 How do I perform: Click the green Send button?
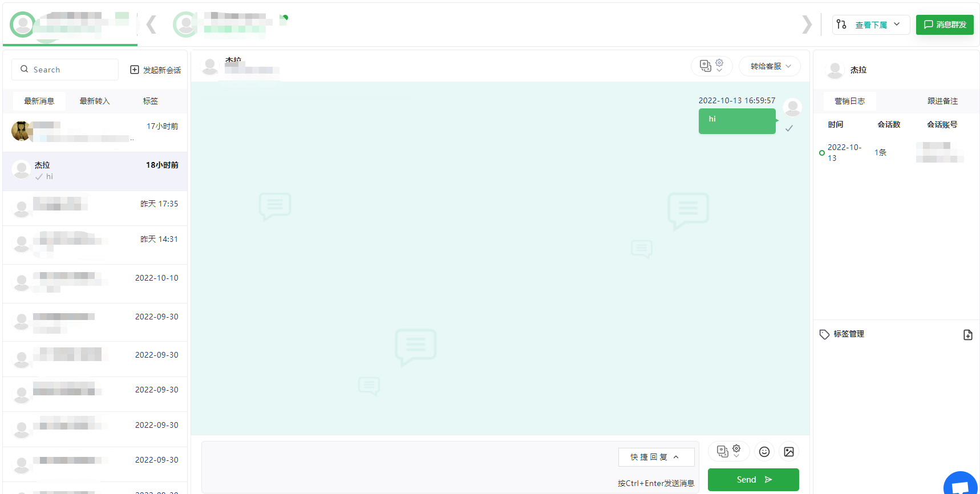[x=753, y=480]
